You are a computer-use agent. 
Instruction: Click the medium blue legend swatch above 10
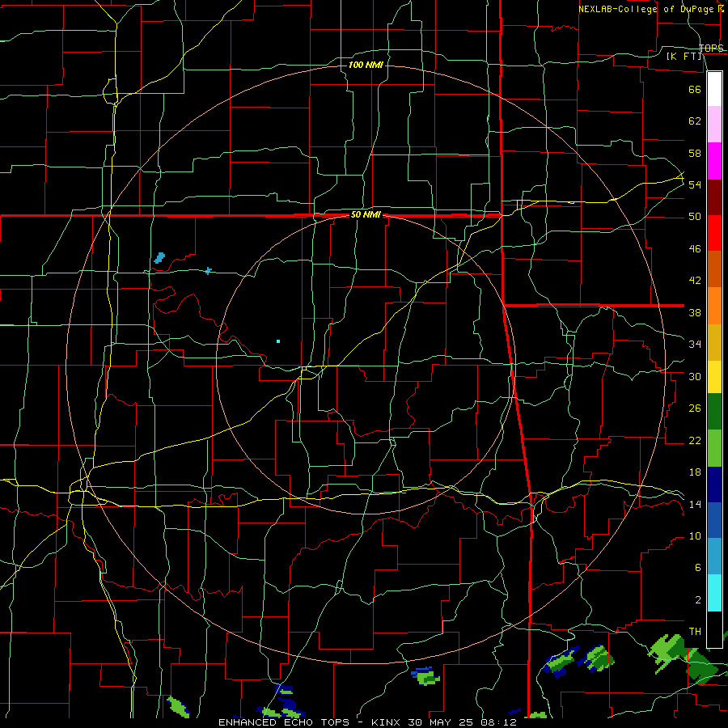(714, 520)
